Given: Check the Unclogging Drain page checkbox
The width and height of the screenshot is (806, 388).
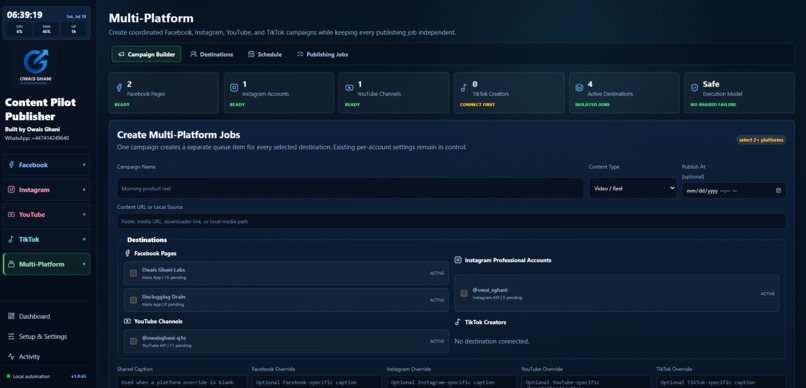Looking at the screenshot, I should pyautogui.click(x=134, y=300).
